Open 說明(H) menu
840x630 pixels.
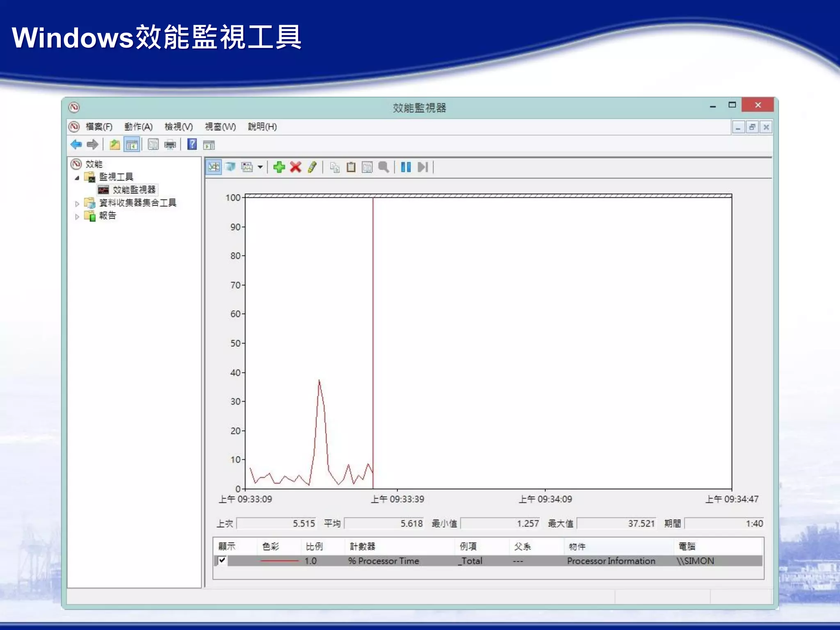(262, 127)
